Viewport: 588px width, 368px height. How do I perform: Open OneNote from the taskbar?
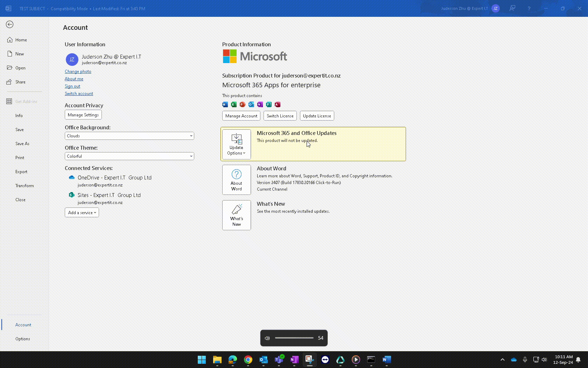tap(294, 360)
